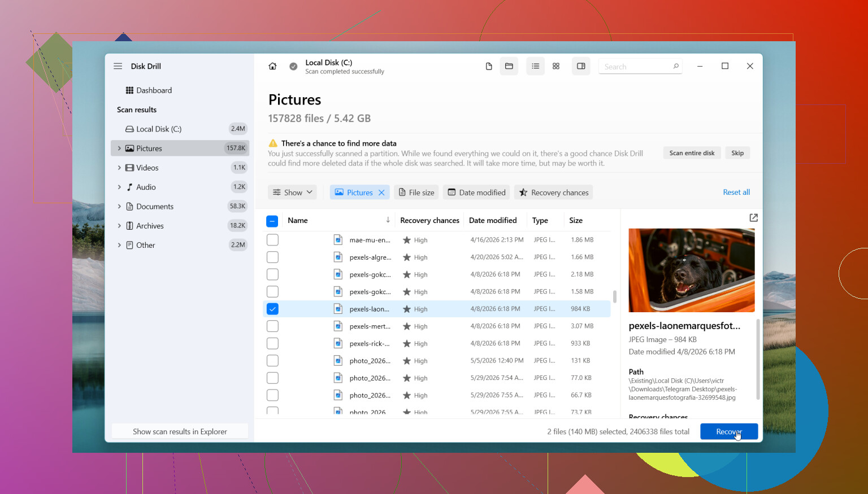The height and width of the screenshot is (494, 868).
Task: Switch to file view document icon
Action: (489, 66)
